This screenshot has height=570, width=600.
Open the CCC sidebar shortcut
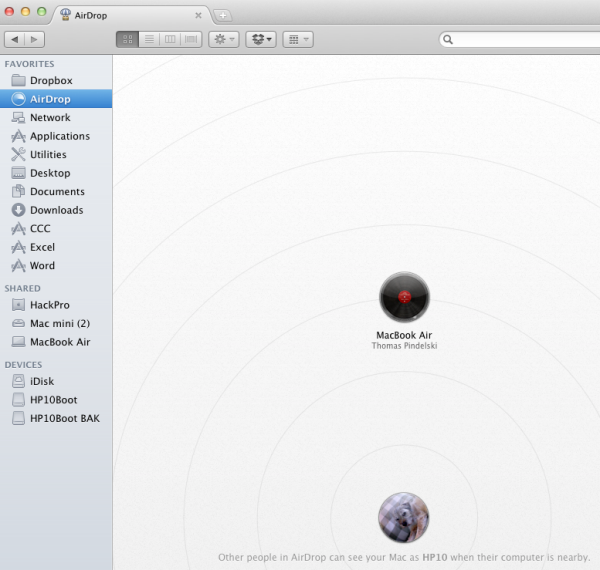pos(56,228)
